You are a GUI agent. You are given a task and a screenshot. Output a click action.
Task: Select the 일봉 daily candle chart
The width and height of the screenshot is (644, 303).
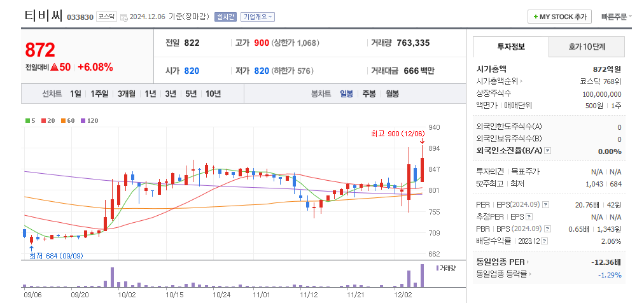pyautogui.click(x=346, y=94)
